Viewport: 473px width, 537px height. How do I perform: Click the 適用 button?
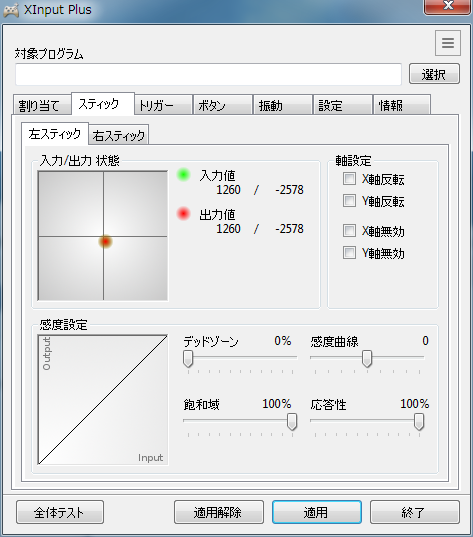tap(317, 512)
